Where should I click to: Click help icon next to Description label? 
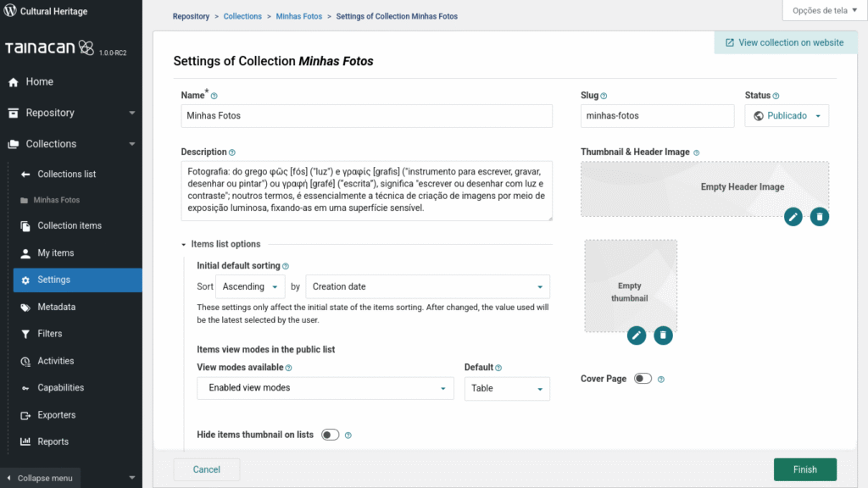[232, 152]
